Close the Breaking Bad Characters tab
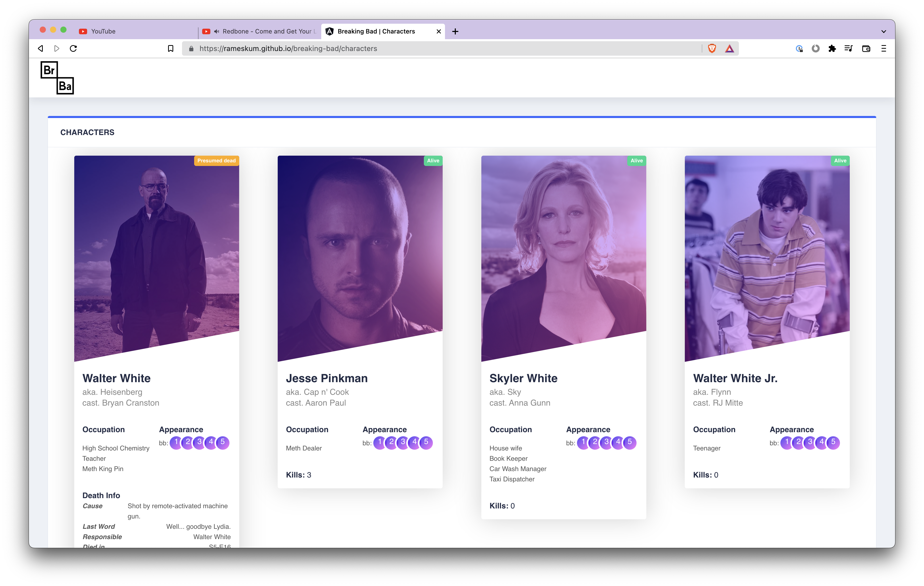The height and width of the screenshot is (586, 924). 439,31
